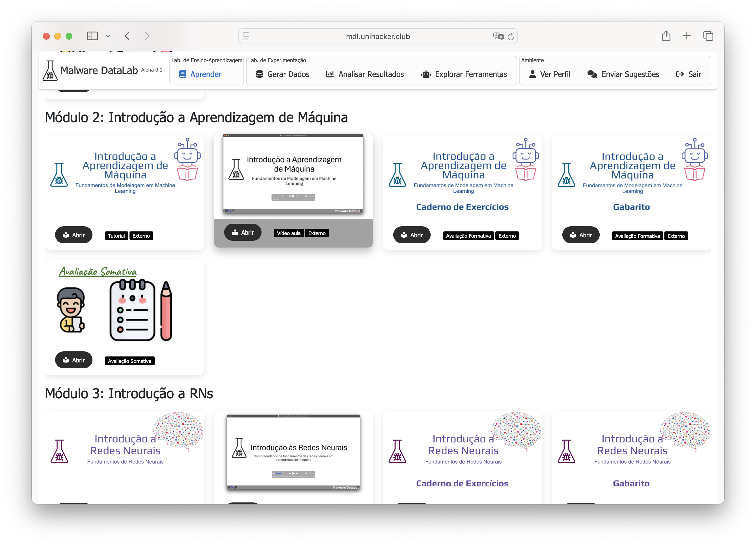Click Abrir on Módulo 2 Caderno de Exercícios card
This screenshot has height=546, width=756.
pyautogui.click(x=412, y=235)
